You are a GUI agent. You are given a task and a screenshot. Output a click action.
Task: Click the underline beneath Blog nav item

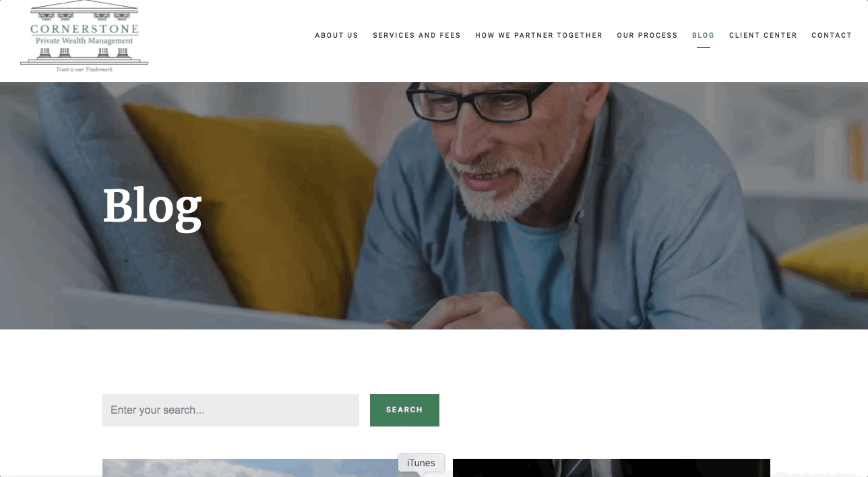coord(703,48)
